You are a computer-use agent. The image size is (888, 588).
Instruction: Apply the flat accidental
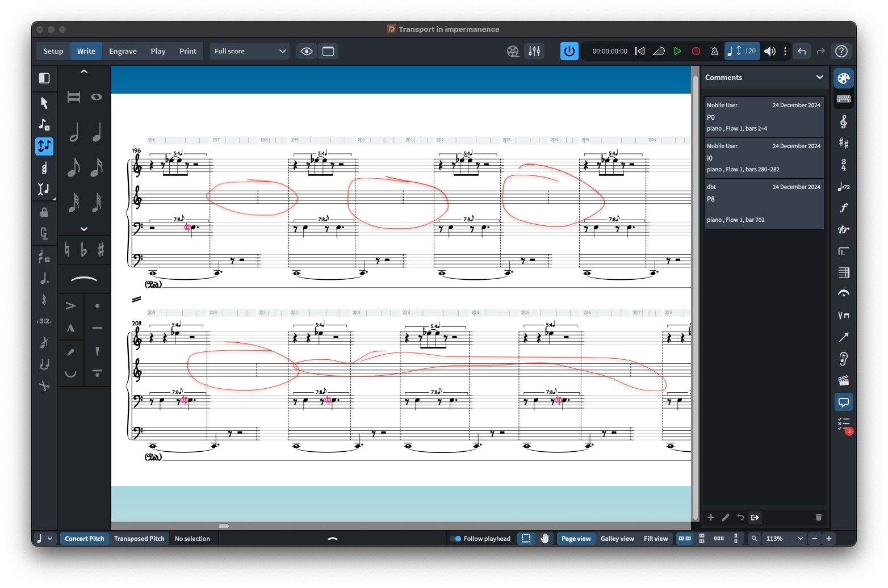(x=84, y=250)
